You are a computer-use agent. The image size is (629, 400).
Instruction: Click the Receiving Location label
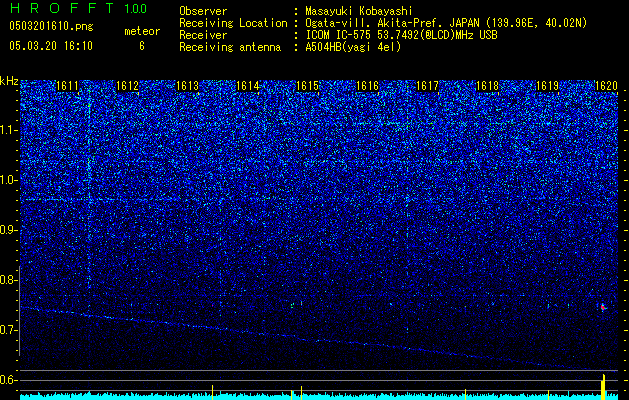tap(233, 23)
